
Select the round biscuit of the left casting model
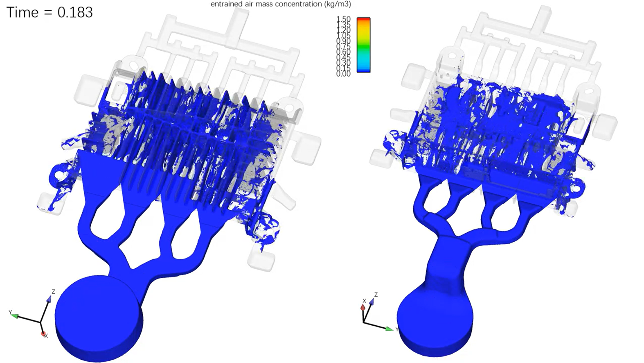pos(99,318)
